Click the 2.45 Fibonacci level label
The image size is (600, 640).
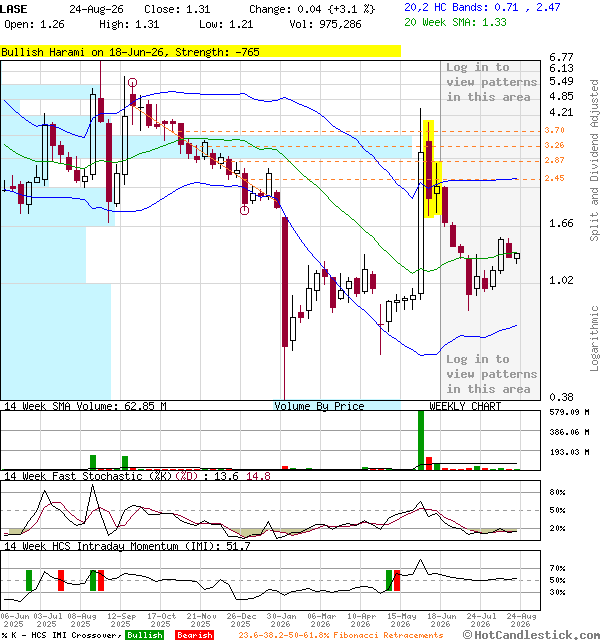(554, 178)
